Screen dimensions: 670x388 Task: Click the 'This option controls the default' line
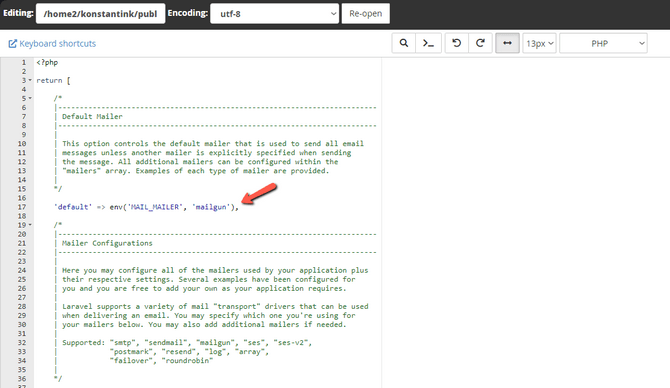[x=213, y=144]
